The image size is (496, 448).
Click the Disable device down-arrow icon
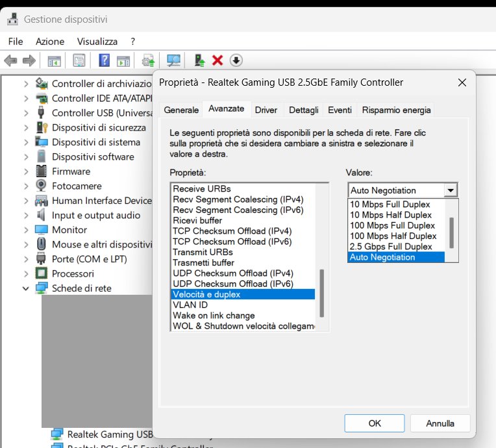[x=236, y=60]
